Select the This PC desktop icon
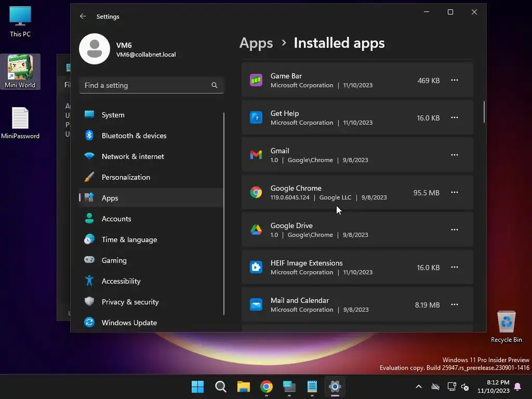This screenshot has height=399, width=532. click(20, 22)
